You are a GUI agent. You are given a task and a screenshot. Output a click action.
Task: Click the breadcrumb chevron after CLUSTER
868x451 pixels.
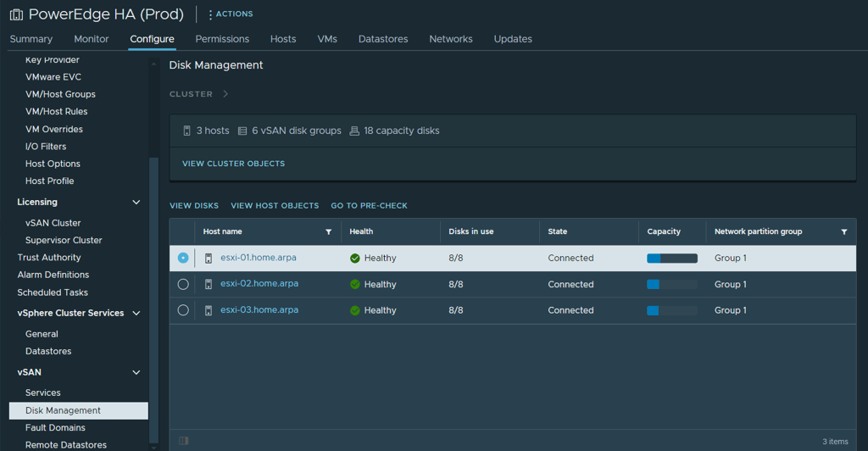pyautogui.click(x=225, y=93)
